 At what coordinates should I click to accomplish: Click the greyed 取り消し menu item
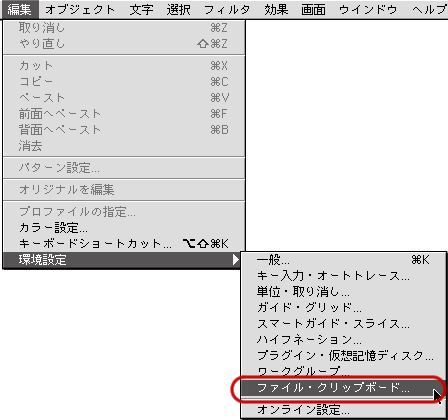[x=124, y=28]
